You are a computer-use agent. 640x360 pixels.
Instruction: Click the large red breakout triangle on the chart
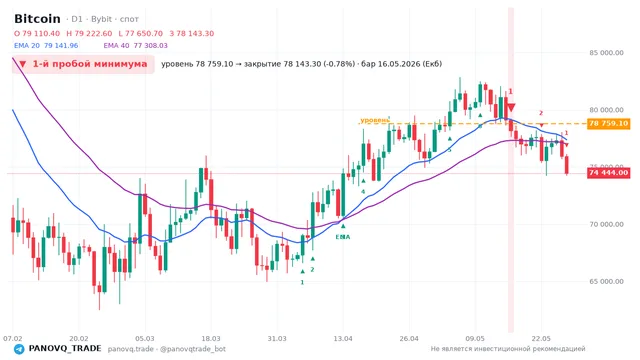[x=511, y=107]
